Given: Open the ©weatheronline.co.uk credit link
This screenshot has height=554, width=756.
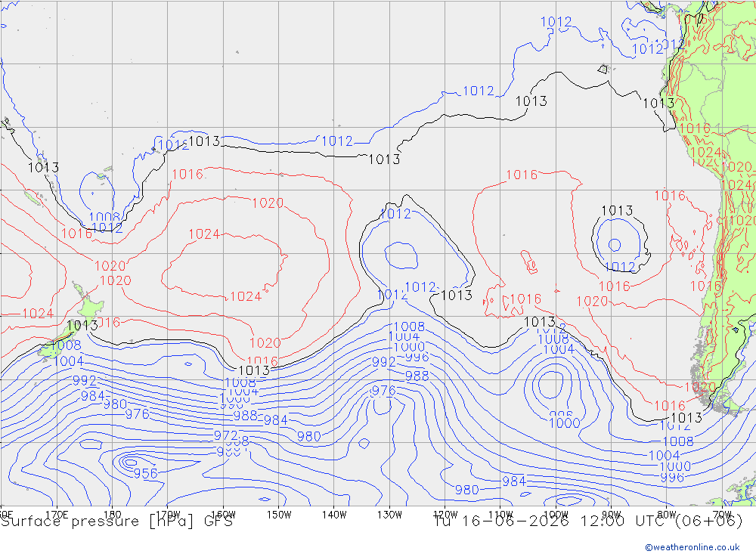Looking at the screenshot, I should click(x=692, y=547).
